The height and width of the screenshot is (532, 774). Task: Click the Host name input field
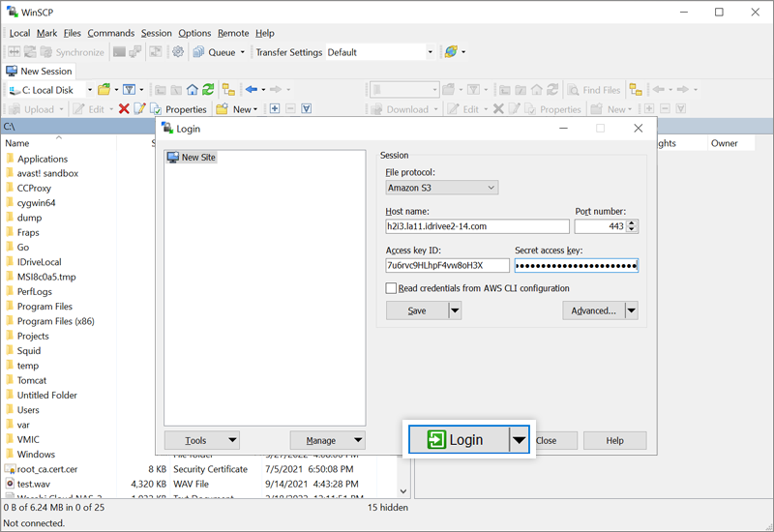(x=477, y=226)
